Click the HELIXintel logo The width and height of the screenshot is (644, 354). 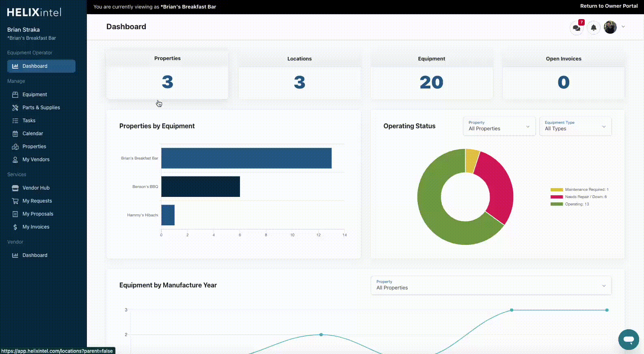34,12
